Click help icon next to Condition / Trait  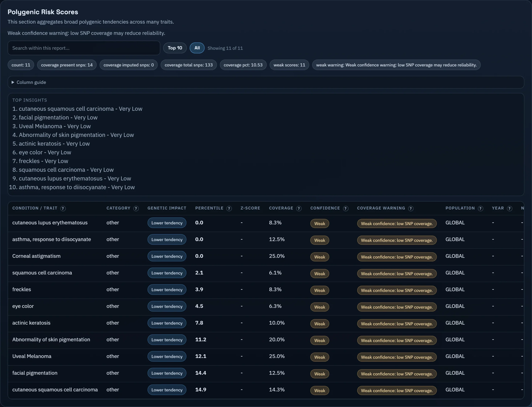[63, 208]
